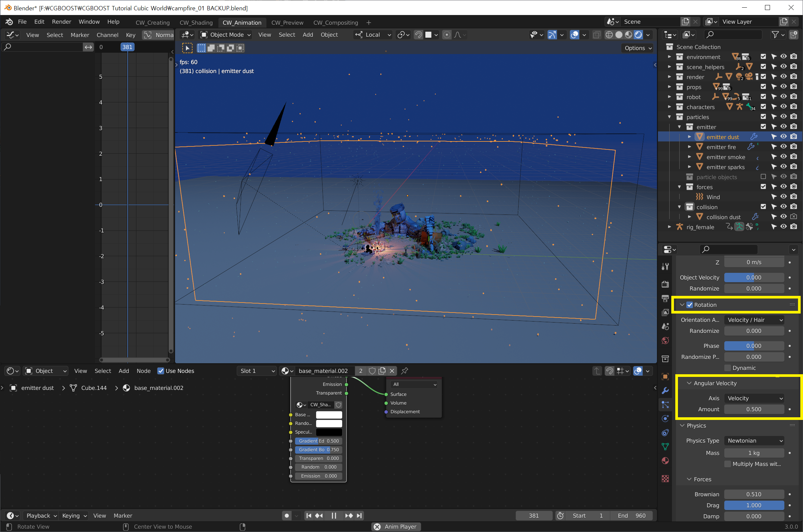
Task: Open the Render menu
Action: point(61,22)
